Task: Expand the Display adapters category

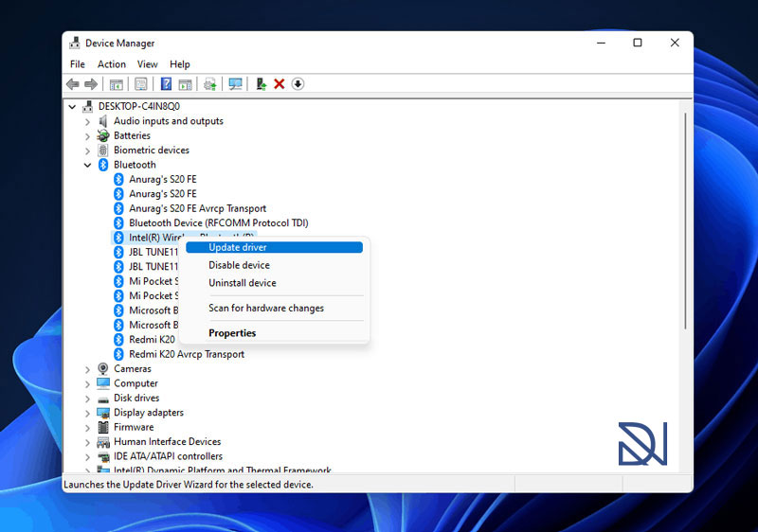Action: coord(87,414)
